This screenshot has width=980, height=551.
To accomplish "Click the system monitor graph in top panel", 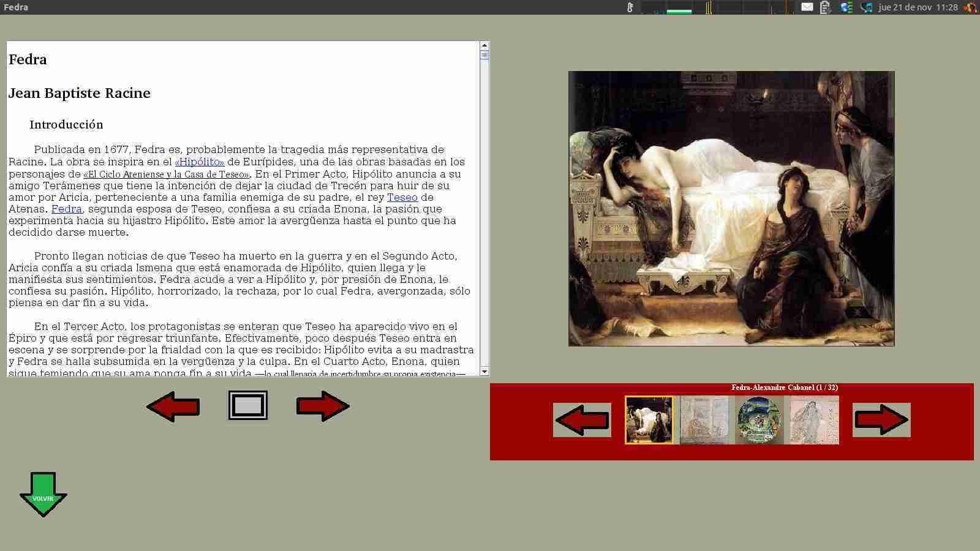I will coord(717,7).
